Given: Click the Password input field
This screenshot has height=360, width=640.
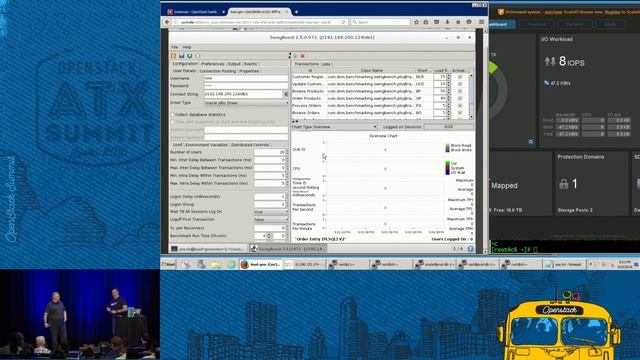Looking at the screenshot, I should click(x=246, y=86).
